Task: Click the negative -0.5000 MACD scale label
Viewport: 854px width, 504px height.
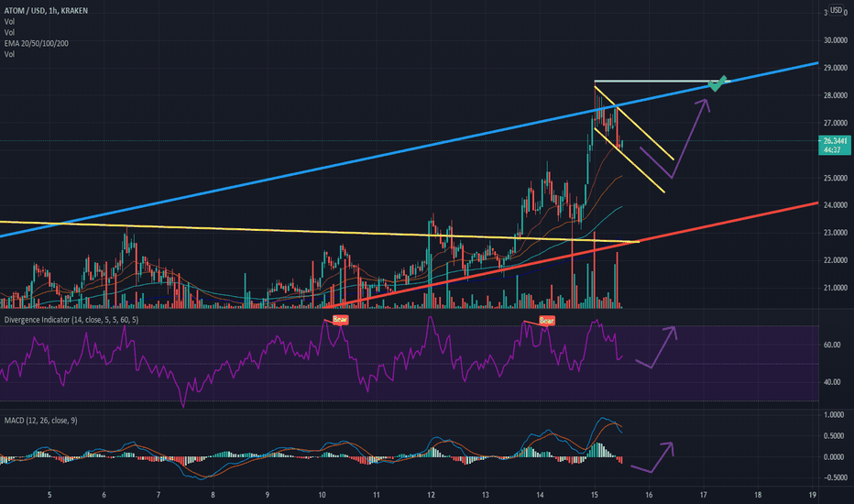Action: [833, 477]
